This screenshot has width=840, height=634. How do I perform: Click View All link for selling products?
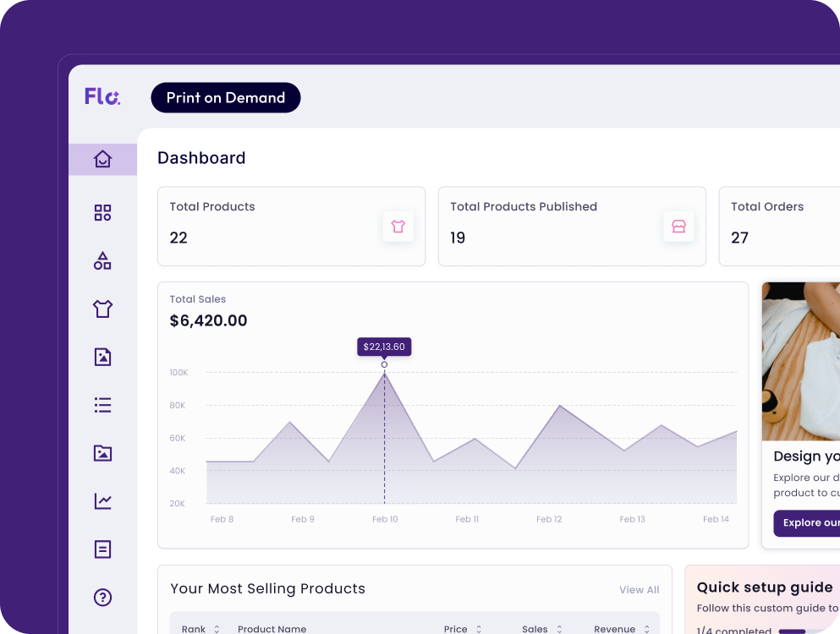(x=639, y=590)
